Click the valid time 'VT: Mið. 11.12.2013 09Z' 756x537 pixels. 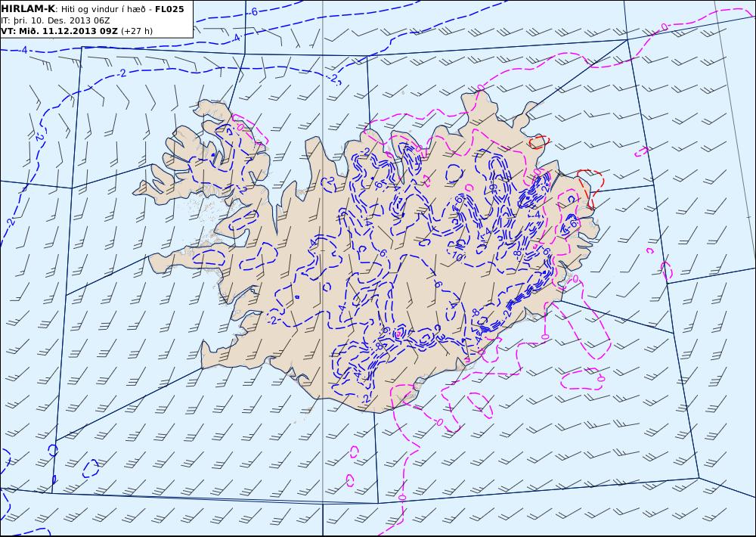pyautogui.click(x=59, y=31)
